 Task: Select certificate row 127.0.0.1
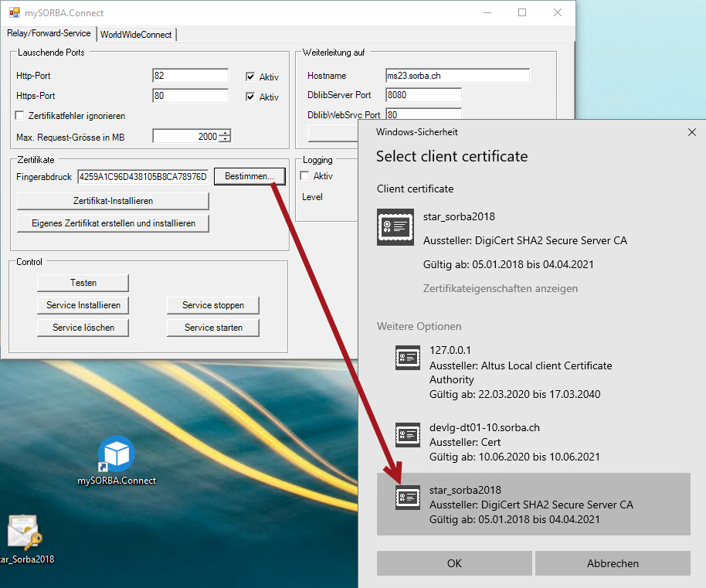[534, 372]
